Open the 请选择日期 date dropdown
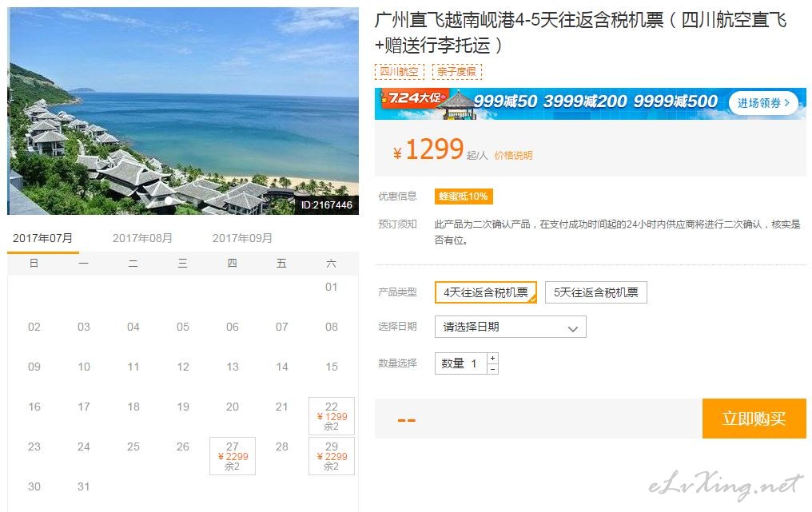Screen dimensions: 812x512 510,327
